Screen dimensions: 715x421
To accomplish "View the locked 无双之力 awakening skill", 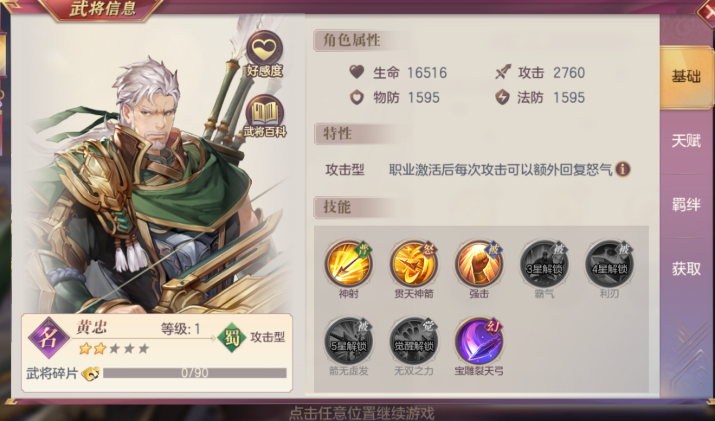I will click(414, 342).
